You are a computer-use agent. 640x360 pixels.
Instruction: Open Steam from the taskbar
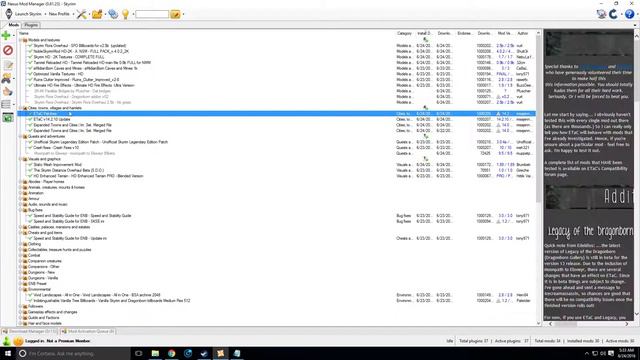pos(204,353)
